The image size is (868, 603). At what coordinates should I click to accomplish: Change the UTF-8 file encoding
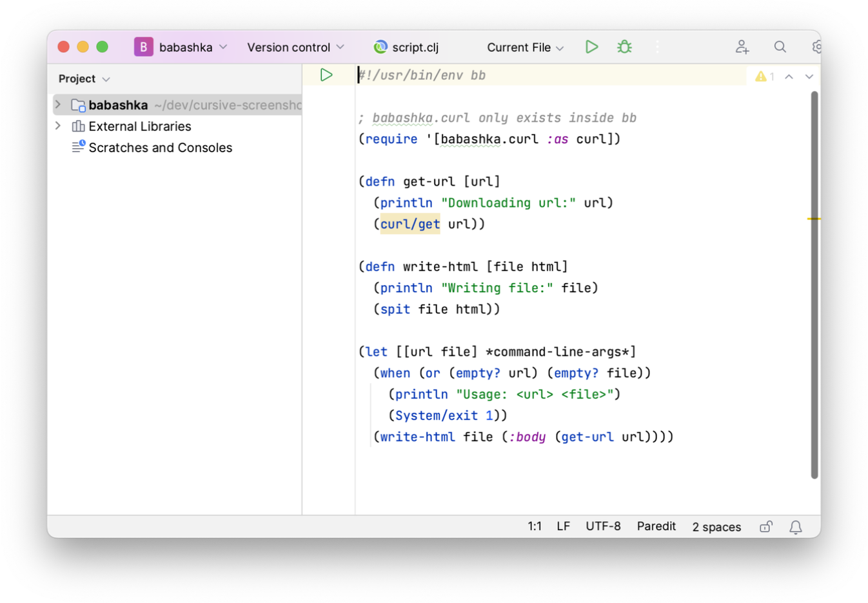click(603, 526)
